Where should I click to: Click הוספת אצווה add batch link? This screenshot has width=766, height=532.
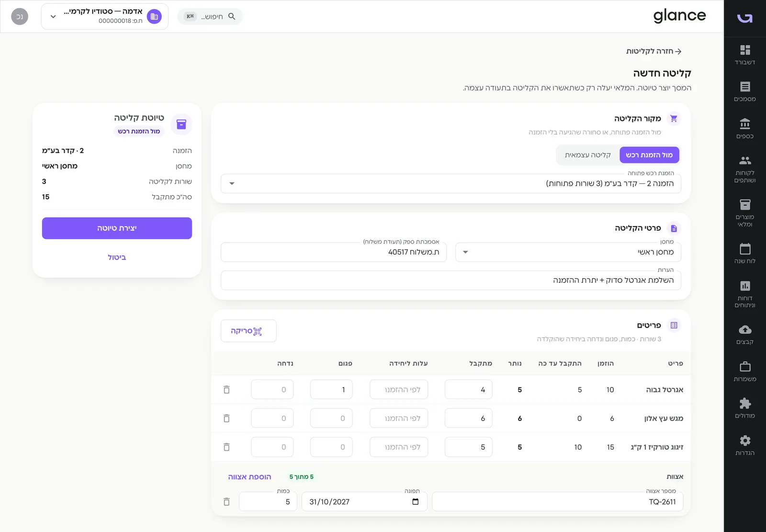(x=249, y=477)
